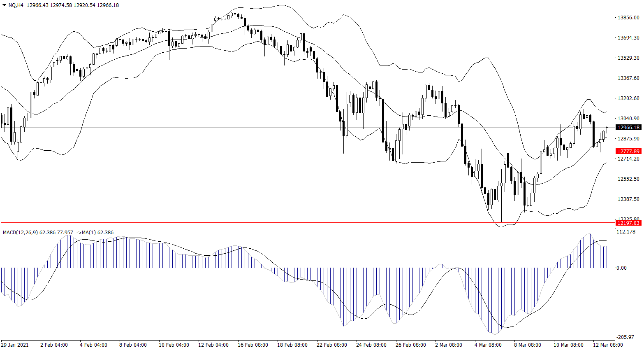This screenshot has width=644, height=350.
Task: Click the 22 Feb 08:00 time label
Action: (x=331, y=345)
